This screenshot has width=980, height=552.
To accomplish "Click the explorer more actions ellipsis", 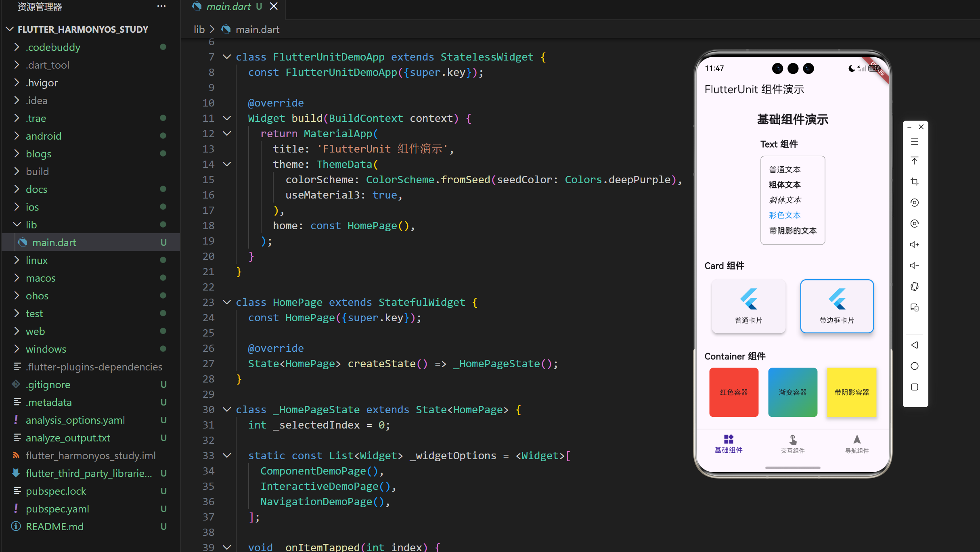I will click(161, 6).
